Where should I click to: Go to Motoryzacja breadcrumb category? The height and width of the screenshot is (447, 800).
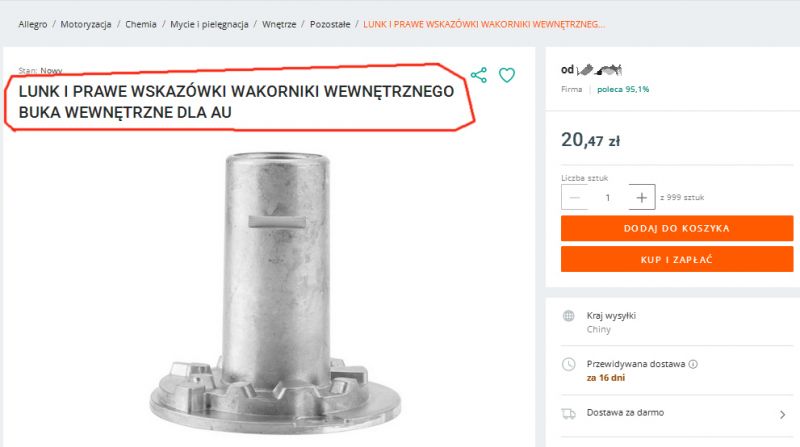tap(86, 24)
